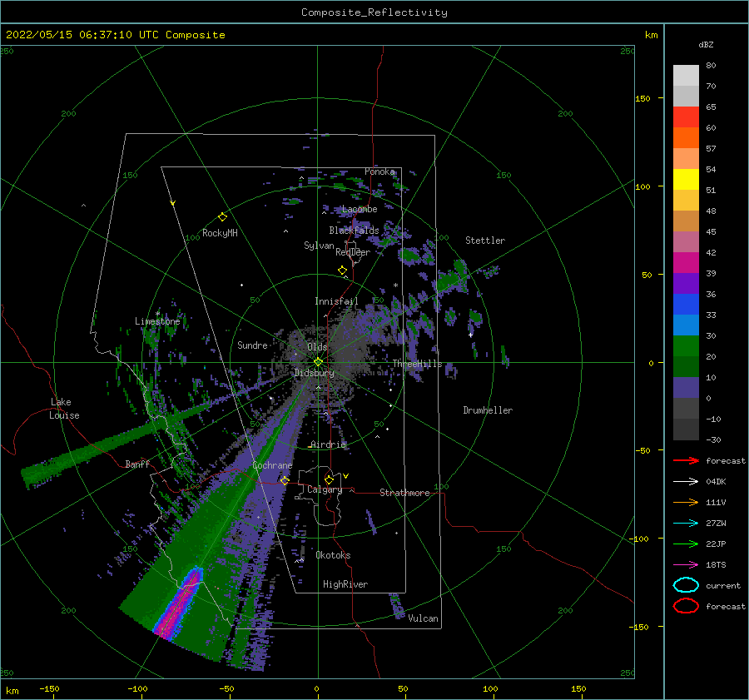Click the magenta high-reflectivity echo core
The height and width of the screenshot is (700, 749).
[x=180, y=606]
